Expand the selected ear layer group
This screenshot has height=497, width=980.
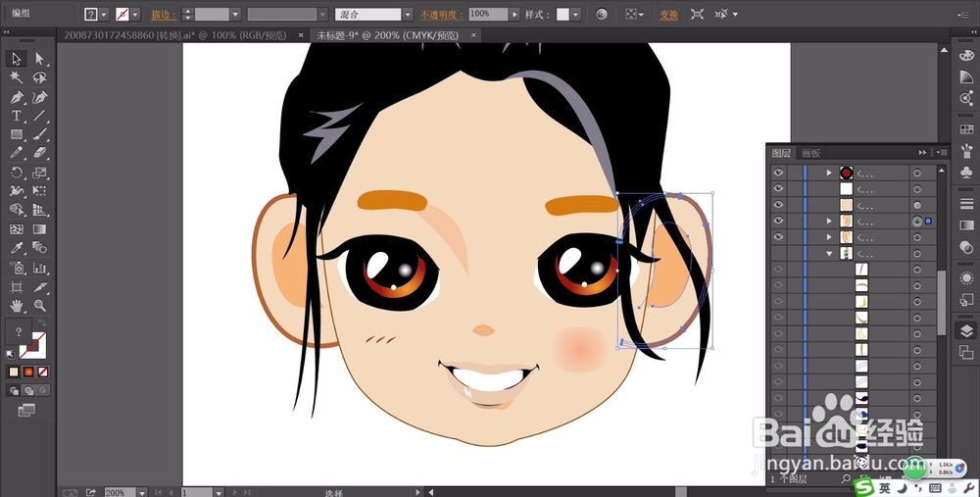[829, 221]
